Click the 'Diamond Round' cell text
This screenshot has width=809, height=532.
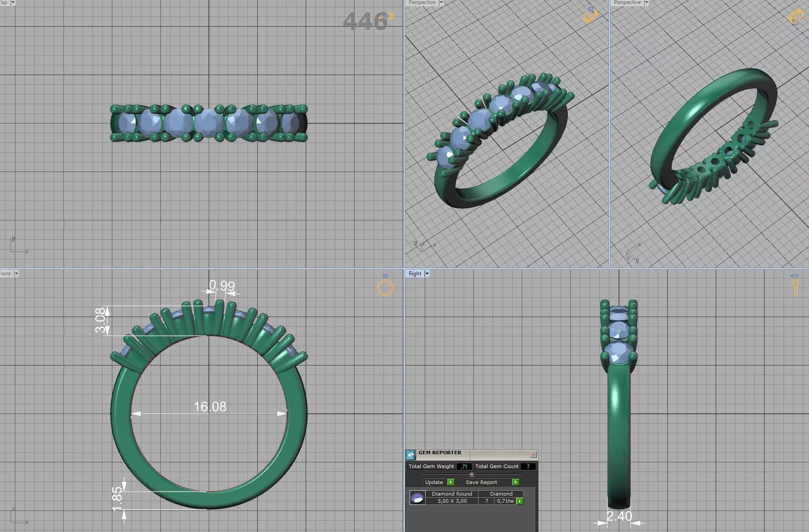point(452,494)
